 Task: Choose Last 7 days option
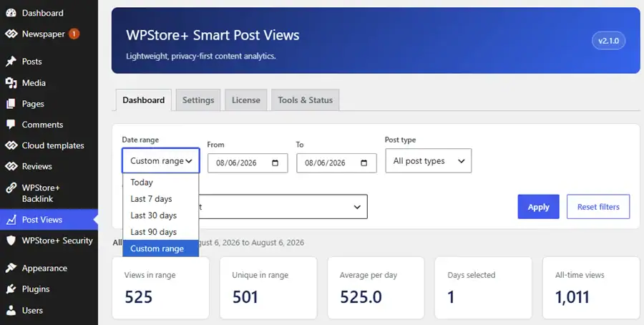point(160,199)
